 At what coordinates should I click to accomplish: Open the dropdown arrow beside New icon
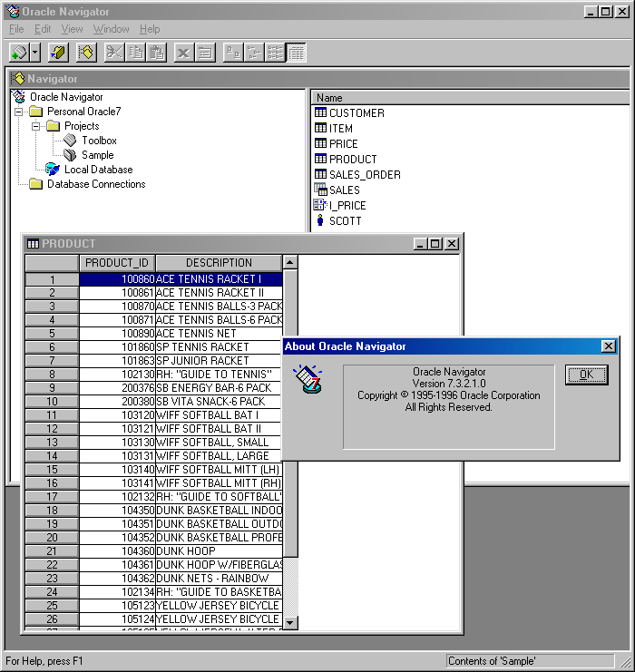point(35,53)
